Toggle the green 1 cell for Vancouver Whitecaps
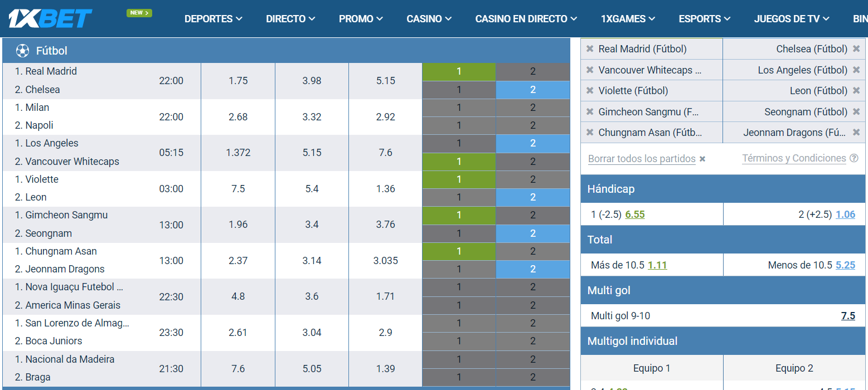 (x=459, y=162)
